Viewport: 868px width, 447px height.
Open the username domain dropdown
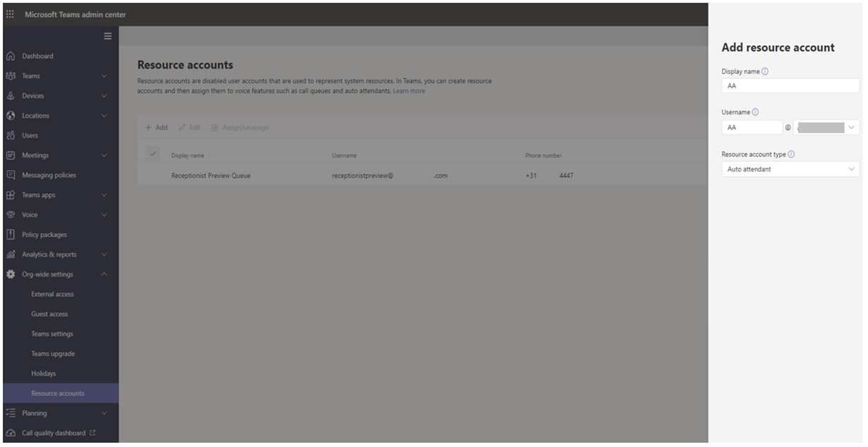coord(826,128)
